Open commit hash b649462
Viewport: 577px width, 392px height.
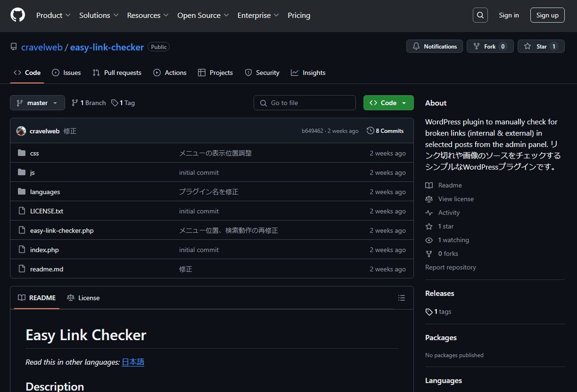[313, 131]
